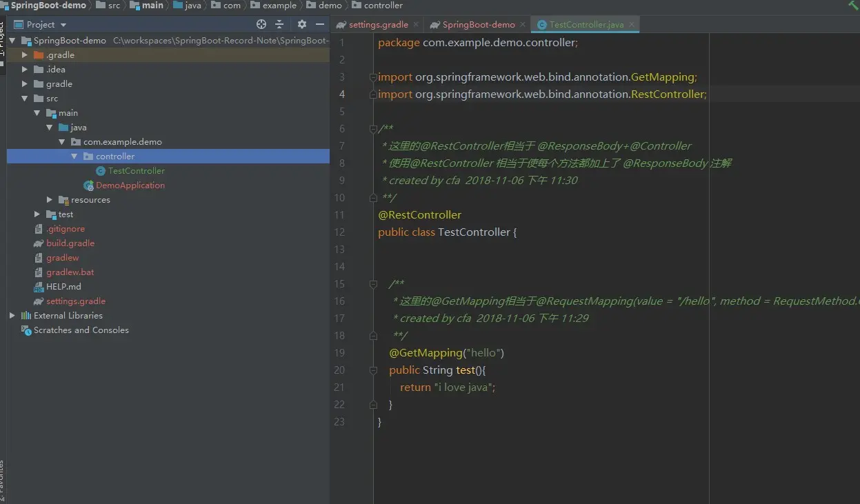Switch to the settings.gradle editor tab
Image resolution: width=860 pixels, height=504 pixels.
(x=378, y=25)
